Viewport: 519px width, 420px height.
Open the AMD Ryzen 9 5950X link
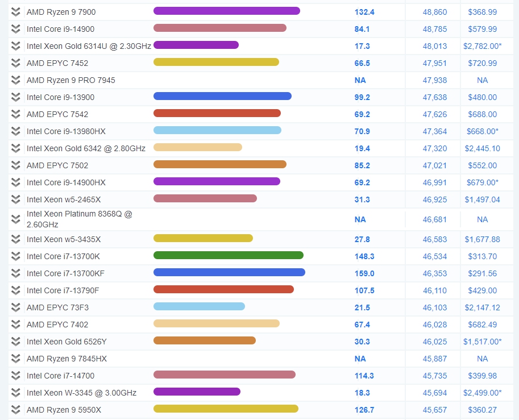pyautogui.click(x=64, y=410)
